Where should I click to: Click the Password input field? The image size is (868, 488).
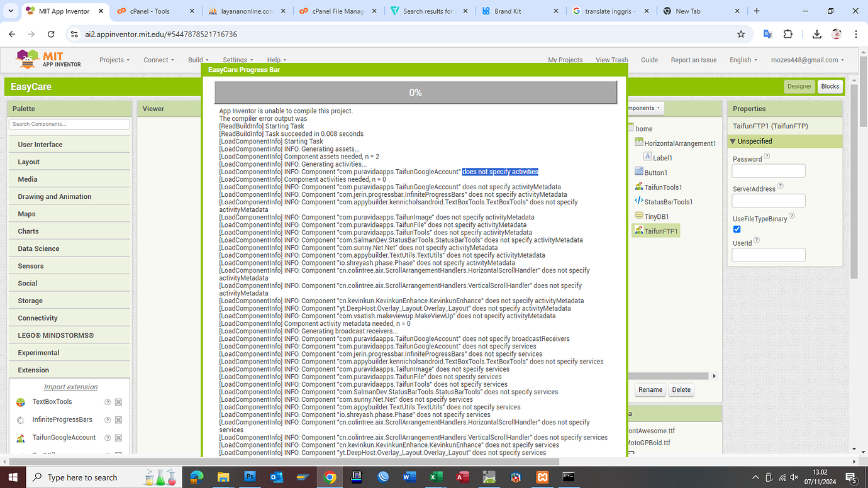768,170
